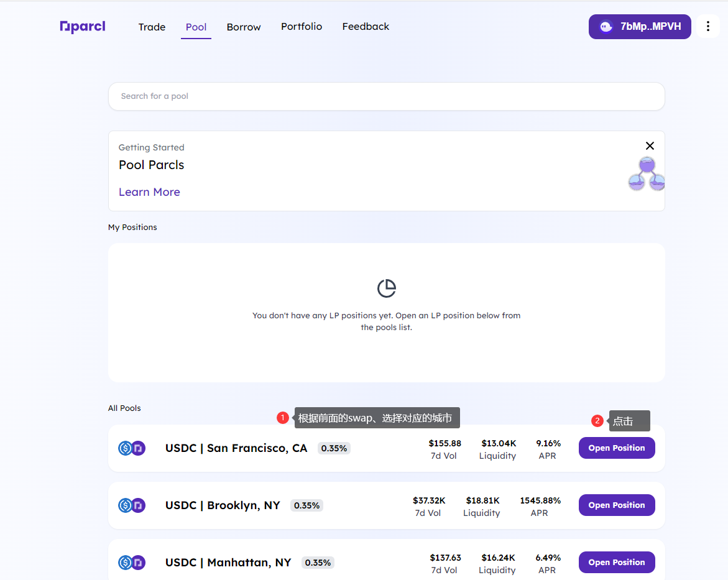Select USDC | Manhattan, NY pool name
The image size is (728, 580).
click(228, 563)
